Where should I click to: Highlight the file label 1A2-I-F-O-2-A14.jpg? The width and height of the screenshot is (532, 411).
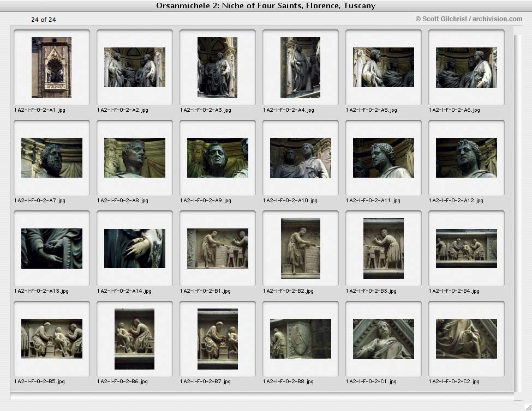point(124,291)
